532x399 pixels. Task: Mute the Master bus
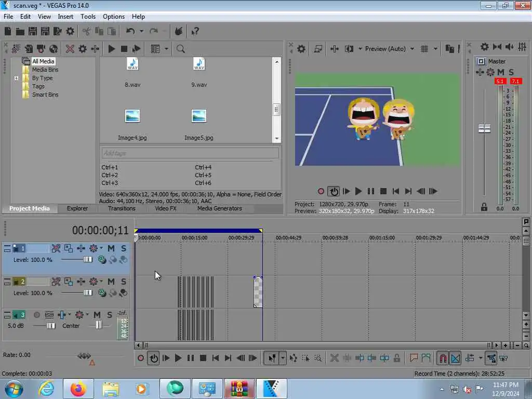[500, 72]
